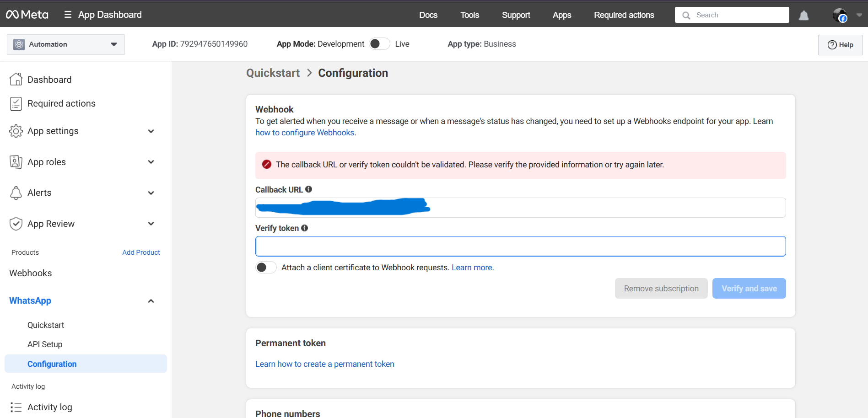Click the Meta logo in header

click(27, 15)
